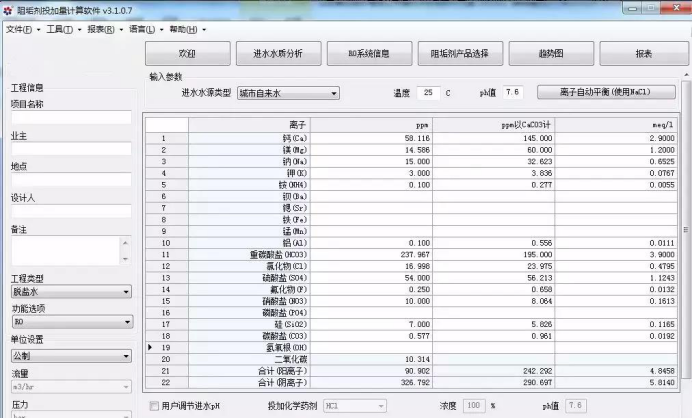The height and width of the screenshot is (418, 692).
Task: Enable 用户调节进水pH checkbox
Action: click(x=154, y=406)
